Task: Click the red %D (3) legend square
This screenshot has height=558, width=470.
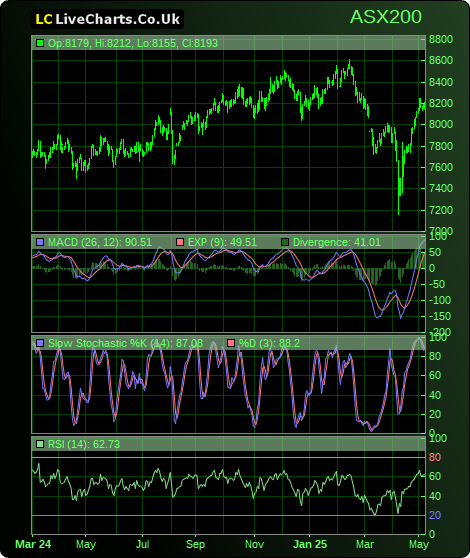Action: [x=231, y=343]
